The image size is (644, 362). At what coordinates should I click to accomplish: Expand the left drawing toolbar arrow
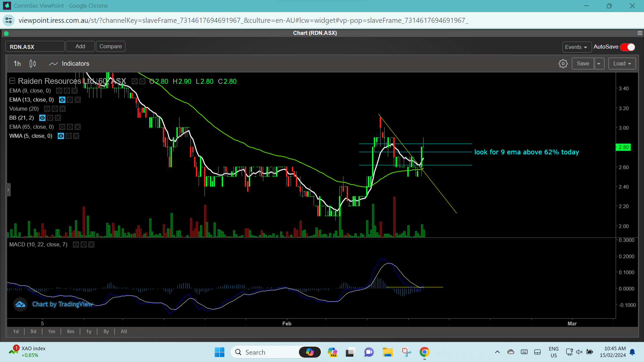click(x=8, y=190)
